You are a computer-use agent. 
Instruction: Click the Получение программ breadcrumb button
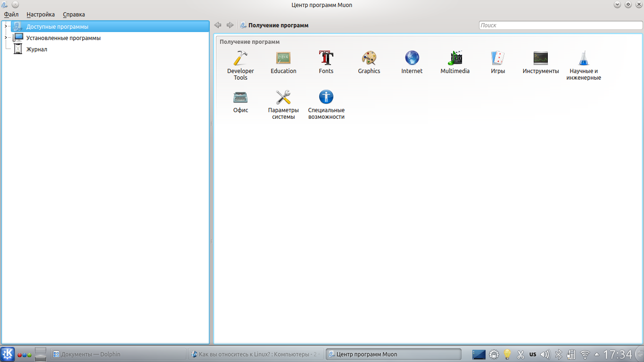point(274,25)
